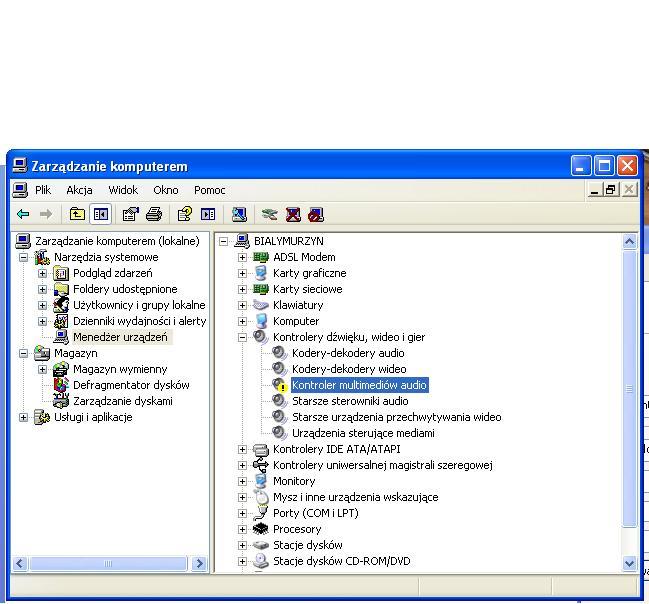Restore the inner console window via restore button

click(610, 190)
